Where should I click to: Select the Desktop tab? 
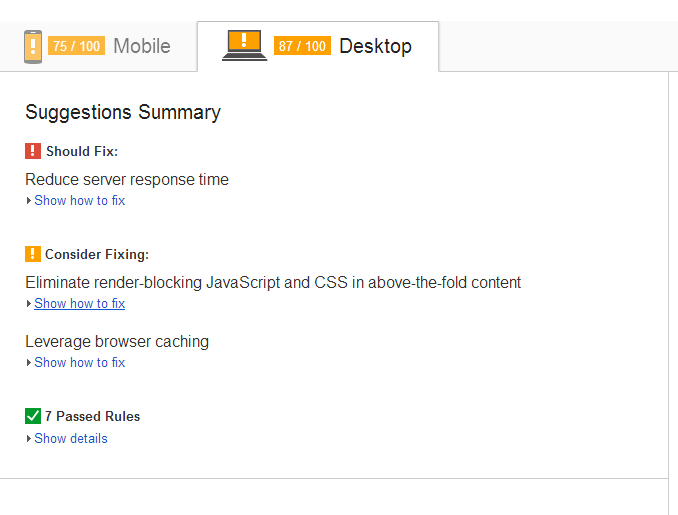point(318,46)
